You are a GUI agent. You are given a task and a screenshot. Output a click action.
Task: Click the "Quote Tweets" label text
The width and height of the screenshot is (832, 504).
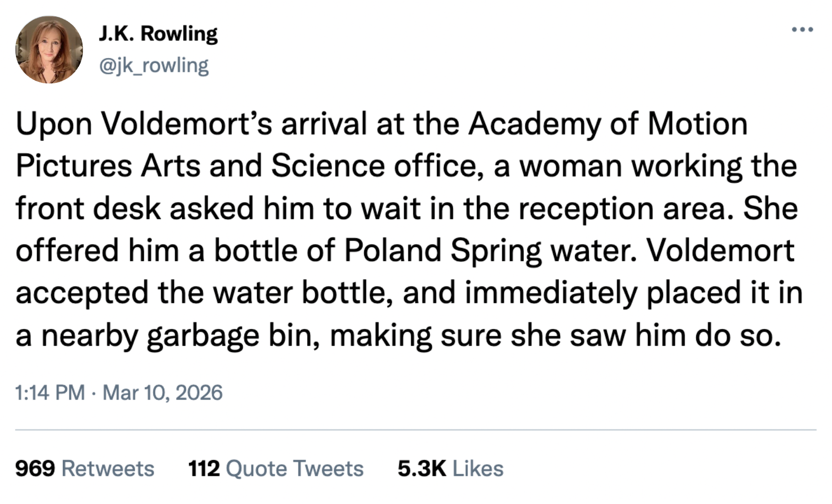295,469
